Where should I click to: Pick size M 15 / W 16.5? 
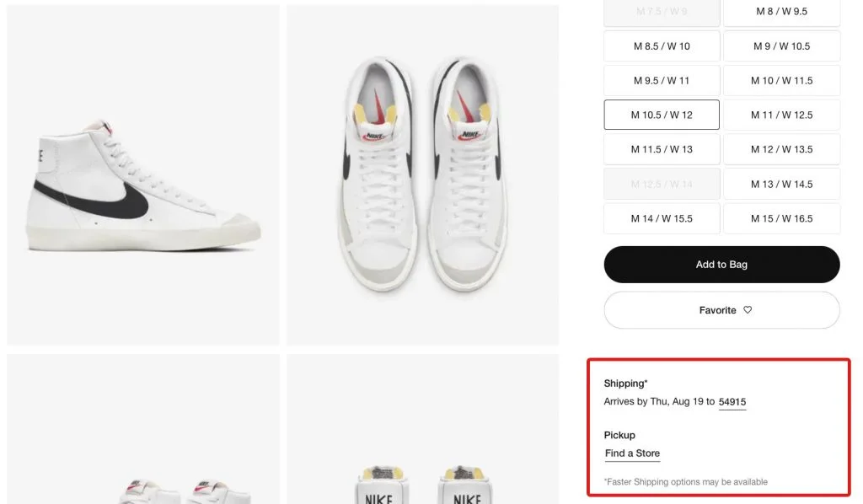pyautogui.click(x=781, y=218)
